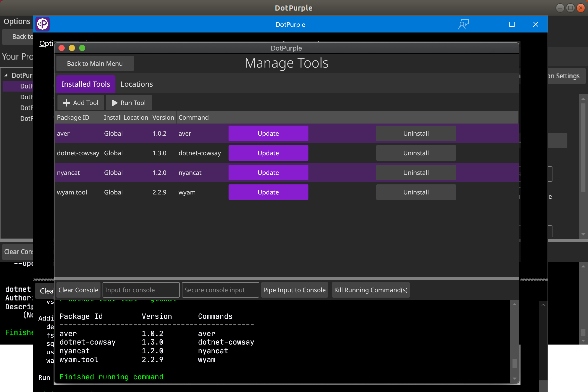Viewport: 588px width, 392px height.
Task: Click the plus icon on Add Tool
Action: 66,103
